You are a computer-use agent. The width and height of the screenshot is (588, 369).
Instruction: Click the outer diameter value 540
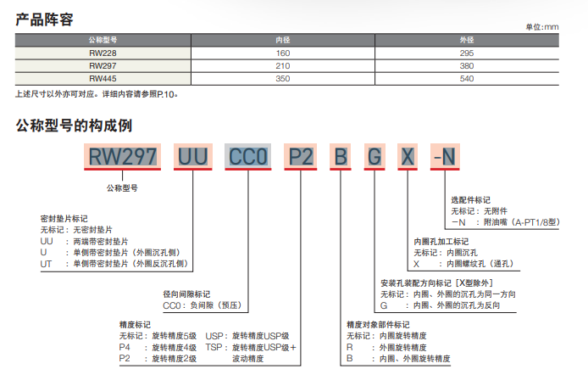(x=467, y=80)
